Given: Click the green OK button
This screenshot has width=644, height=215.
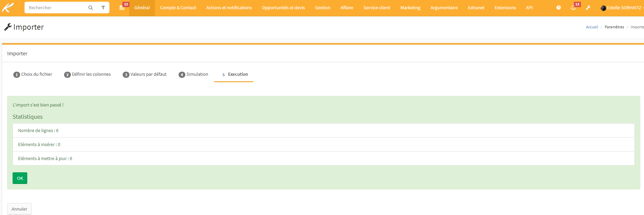Looking at the screenshot, I should [20, 178].
